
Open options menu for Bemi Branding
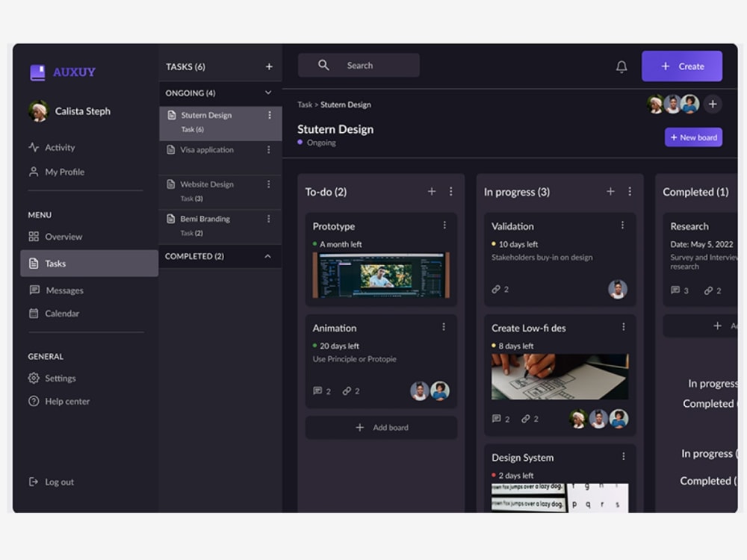click(x=269, y=219)
